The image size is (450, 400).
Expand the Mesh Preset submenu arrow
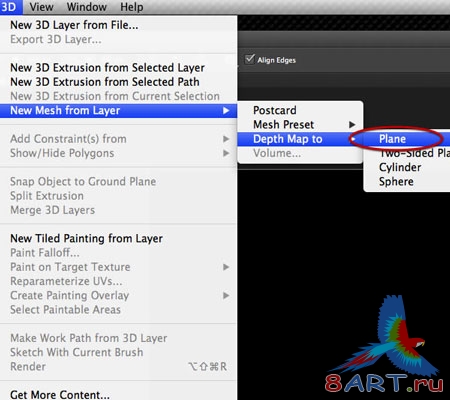(x=352, y=125)
